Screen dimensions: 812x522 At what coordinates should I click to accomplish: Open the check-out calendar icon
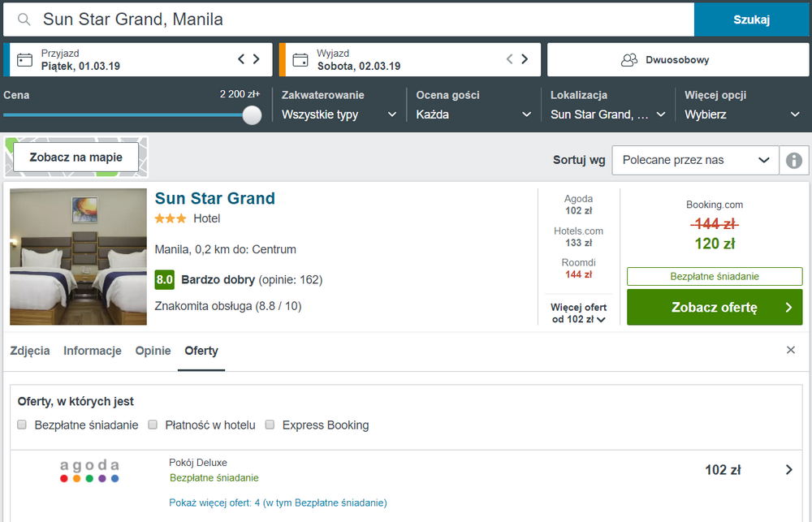300,60
